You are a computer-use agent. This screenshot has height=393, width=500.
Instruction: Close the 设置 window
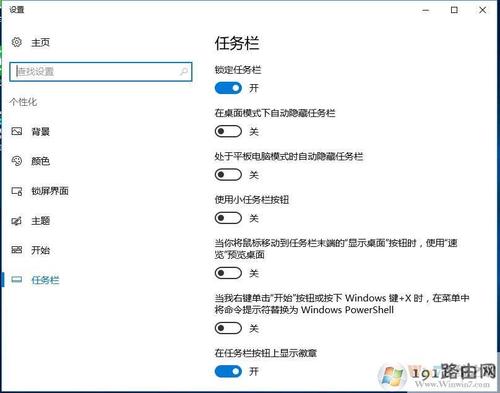(x=482, y=10)
